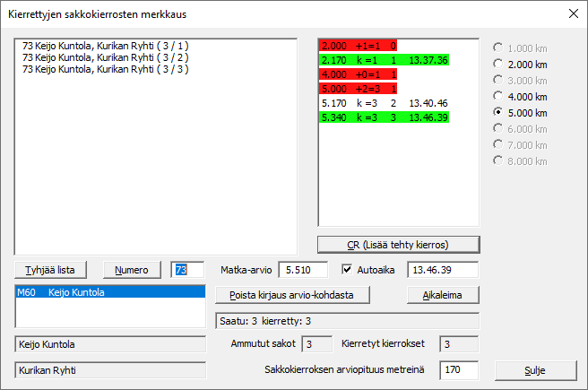Edit the Sakkokierroksen arviopituus metreinä field
Screen dimensions: 588x390
pyautogui.click(x=458, y=368)
